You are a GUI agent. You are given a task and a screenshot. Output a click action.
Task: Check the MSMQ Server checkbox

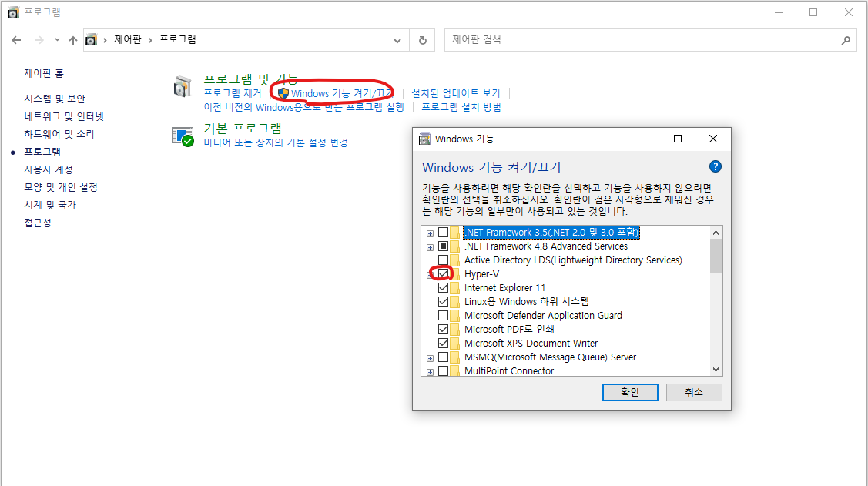click(444, 357)
